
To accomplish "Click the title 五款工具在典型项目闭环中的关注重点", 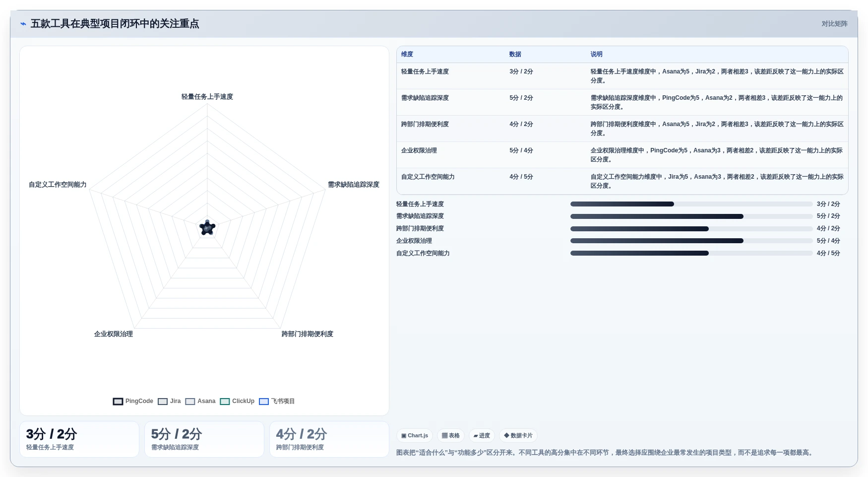I will [115, 24].
